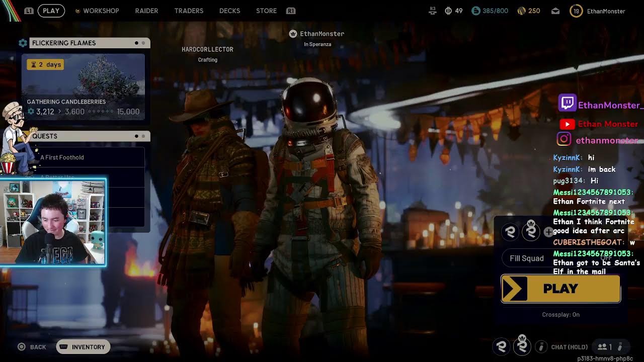The image size is (644, 362).
Task: Click the EthanMonster player name tag above astronaut
Action: coord(322,34)
